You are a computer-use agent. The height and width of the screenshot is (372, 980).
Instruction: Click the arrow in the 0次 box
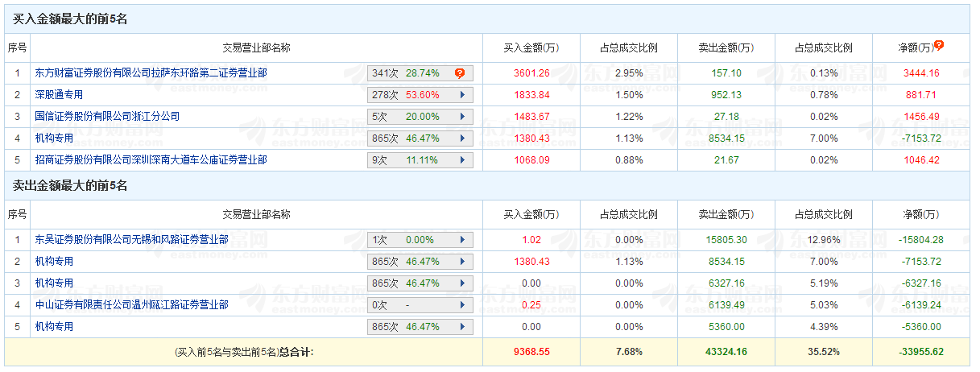point(462,305)
